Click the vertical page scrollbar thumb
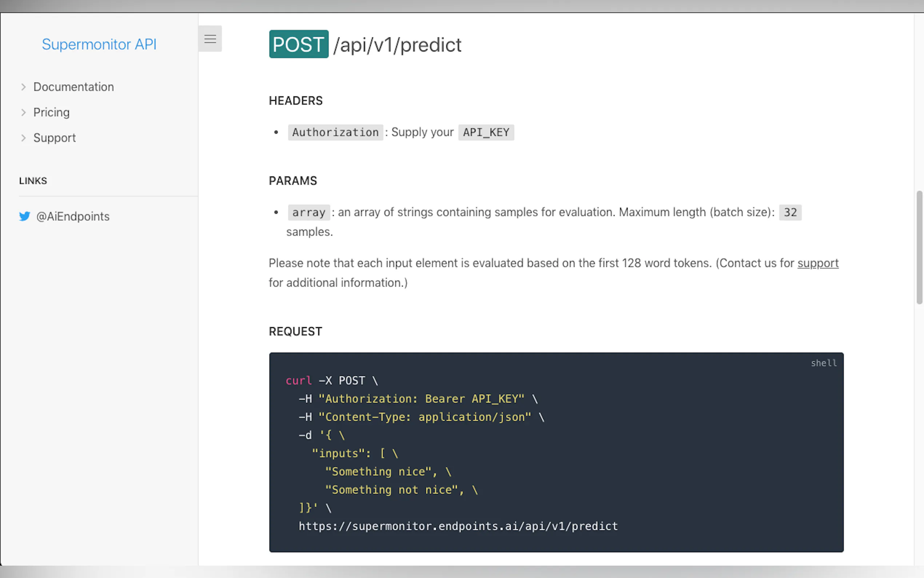 (919, 248)
